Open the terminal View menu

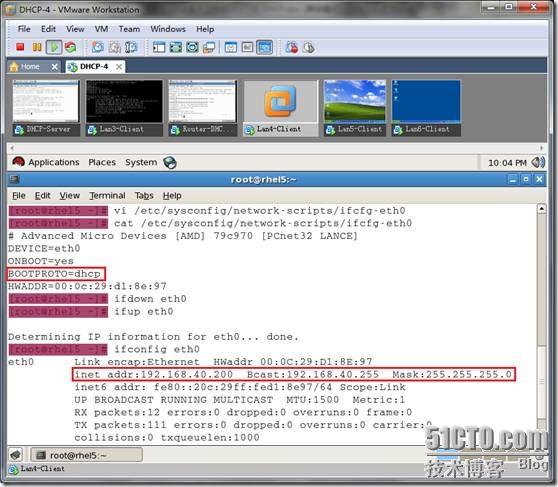point(69,195)
